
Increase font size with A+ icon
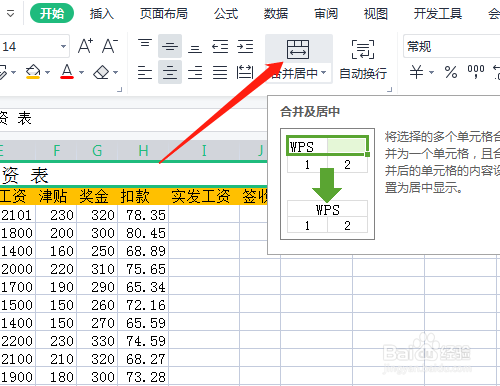[x=85, y=46]
